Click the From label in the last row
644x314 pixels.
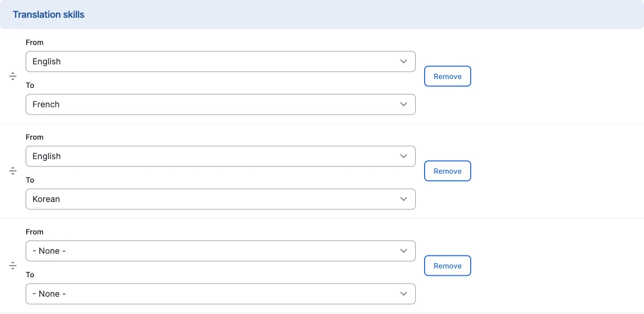(35, 232)
